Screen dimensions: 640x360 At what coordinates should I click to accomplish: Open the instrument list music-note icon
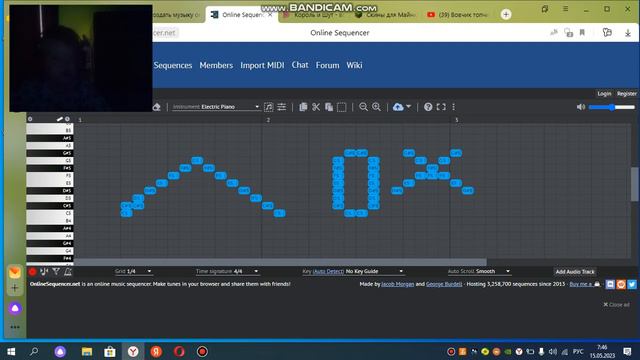click(x=269, y=107)
